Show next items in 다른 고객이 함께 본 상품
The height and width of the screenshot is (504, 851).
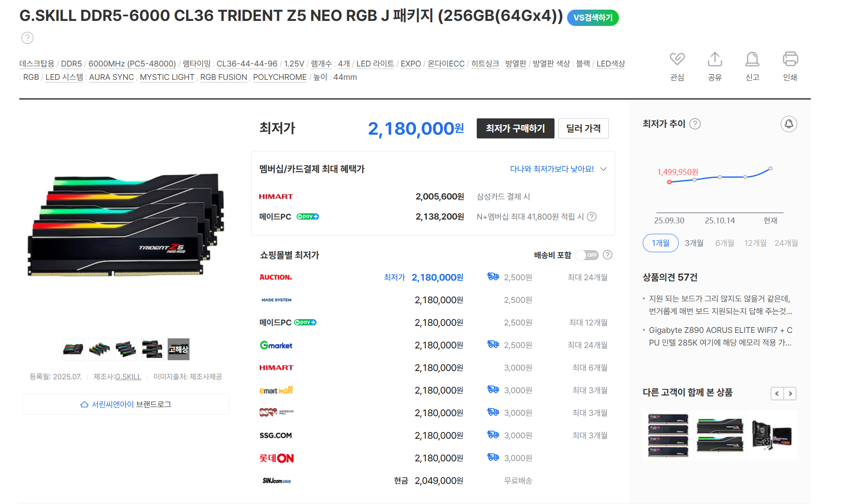(x=790, y=394)
